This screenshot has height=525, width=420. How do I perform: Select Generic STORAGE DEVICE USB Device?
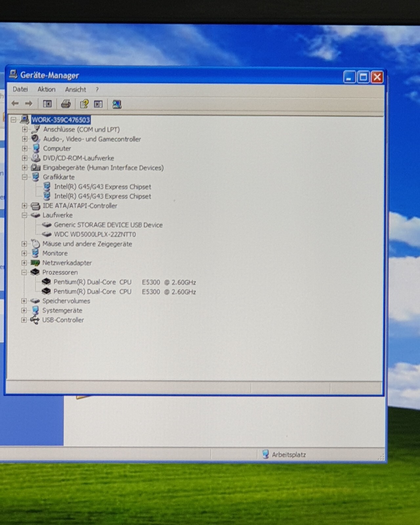(x=108, y=225)
